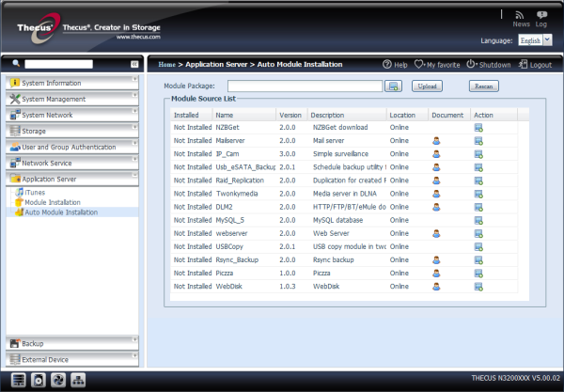
Task: Open the Language dropdown
Action: [535, 41]
